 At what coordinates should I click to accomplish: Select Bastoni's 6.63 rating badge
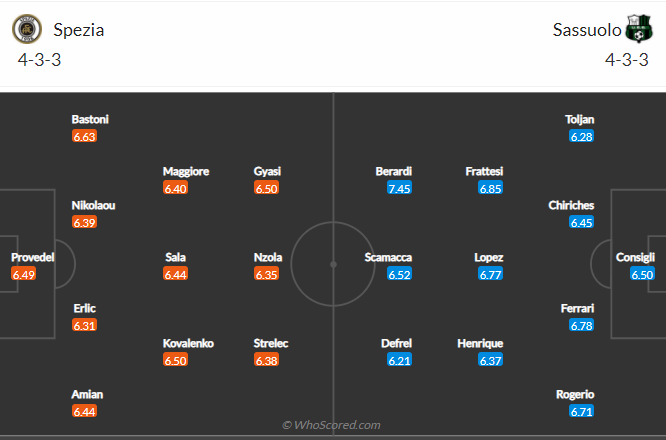click(84, 136)
